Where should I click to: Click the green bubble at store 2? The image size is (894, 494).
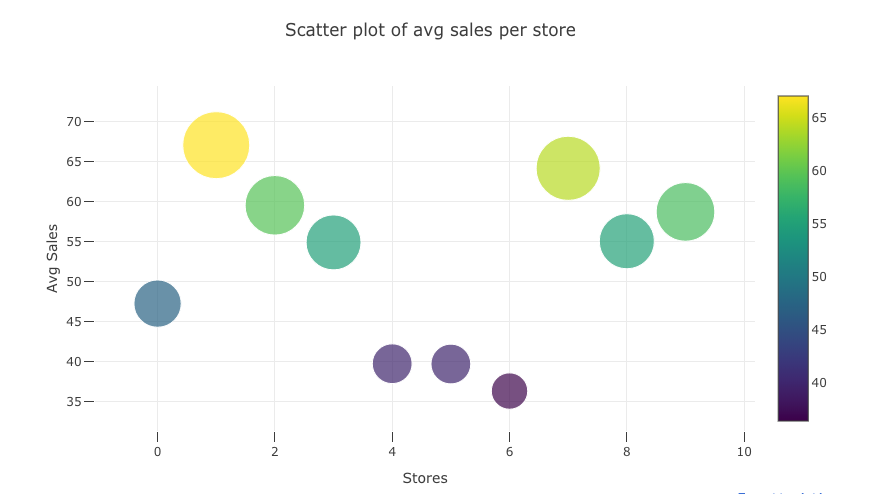click(x=274, y=205)
